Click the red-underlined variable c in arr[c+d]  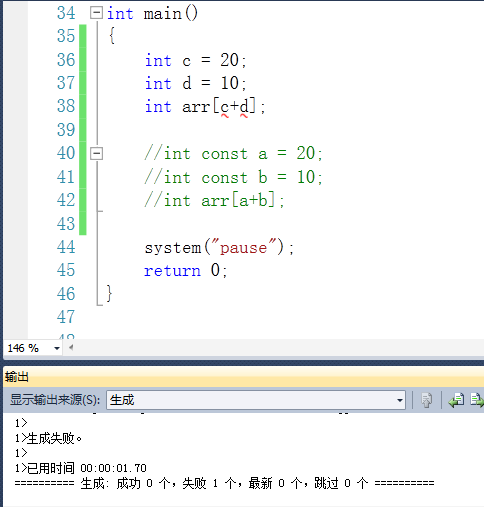coord(225,107)
